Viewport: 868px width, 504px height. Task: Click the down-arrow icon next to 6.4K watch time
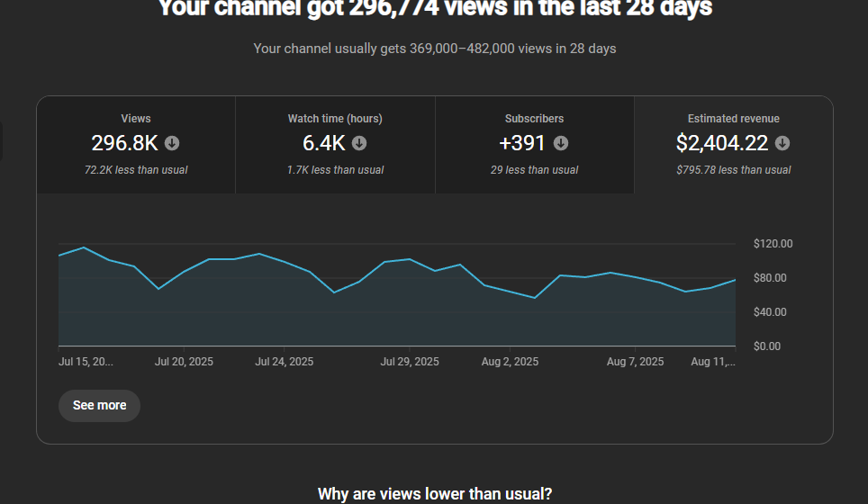[359, 143]
